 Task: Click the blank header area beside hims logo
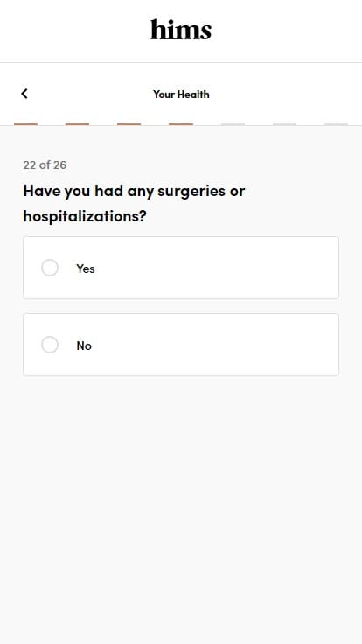pos(288,31)
